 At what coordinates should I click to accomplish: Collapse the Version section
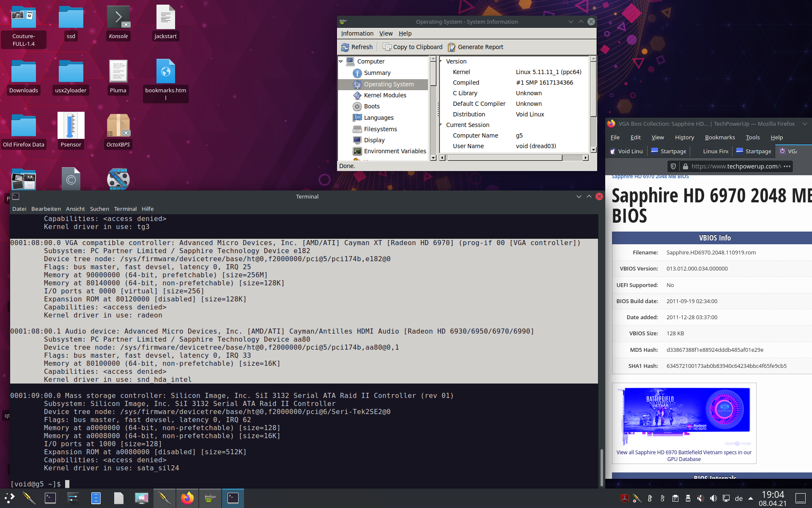click(441, 61)
